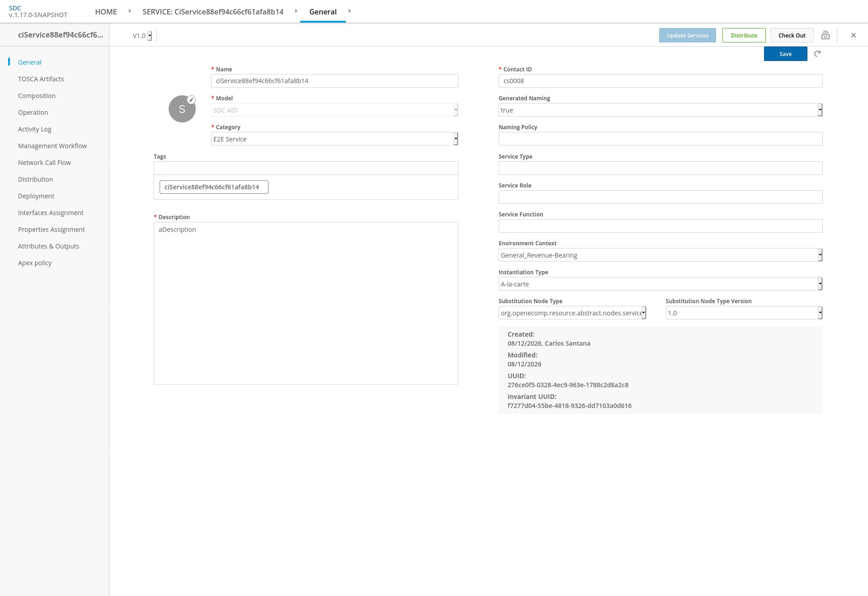Click the Service Role input field

660,197
